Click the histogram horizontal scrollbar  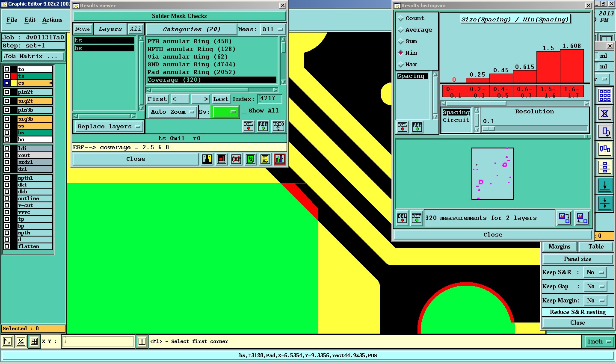(515, 103)
